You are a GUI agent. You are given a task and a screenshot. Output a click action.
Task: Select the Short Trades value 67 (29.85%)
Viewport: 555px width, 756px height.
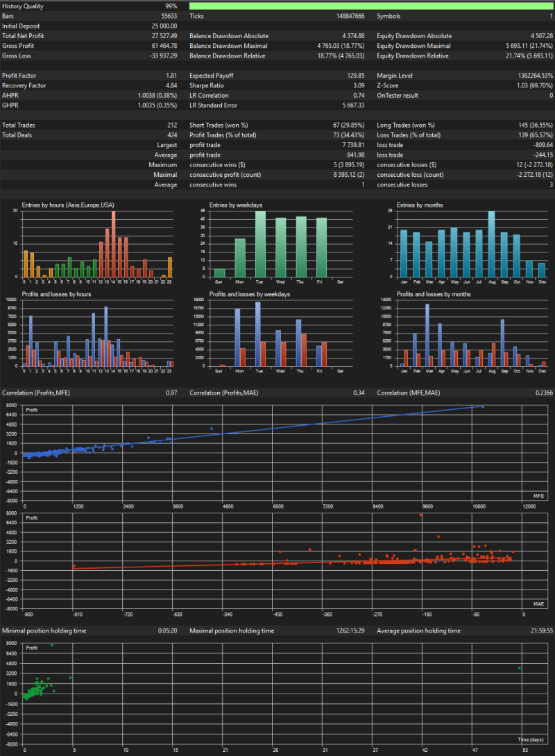(349, 126)
